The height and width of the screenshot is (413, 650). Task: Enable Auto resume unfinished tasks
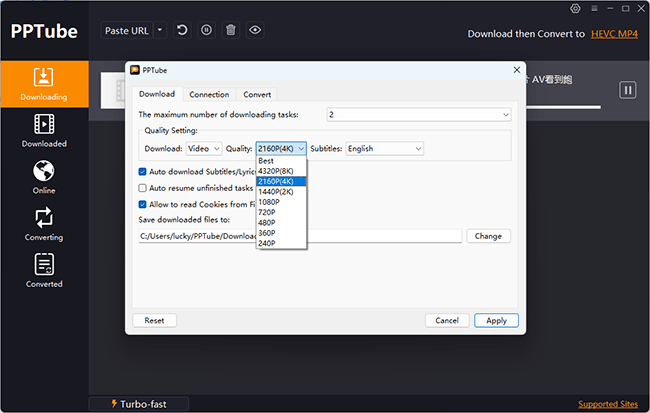[143, 187]
